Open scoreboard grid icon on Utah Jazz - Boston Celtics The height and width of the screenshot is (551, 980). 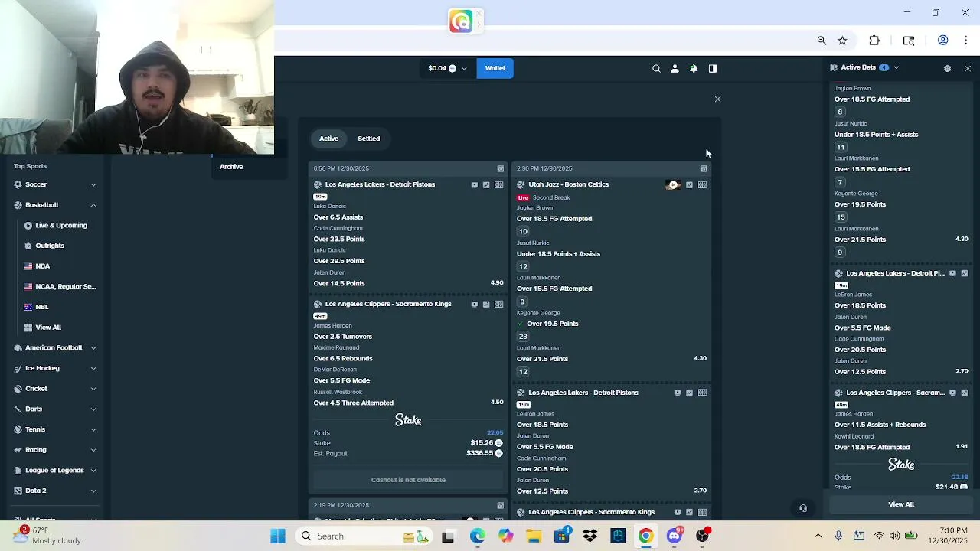702,184
